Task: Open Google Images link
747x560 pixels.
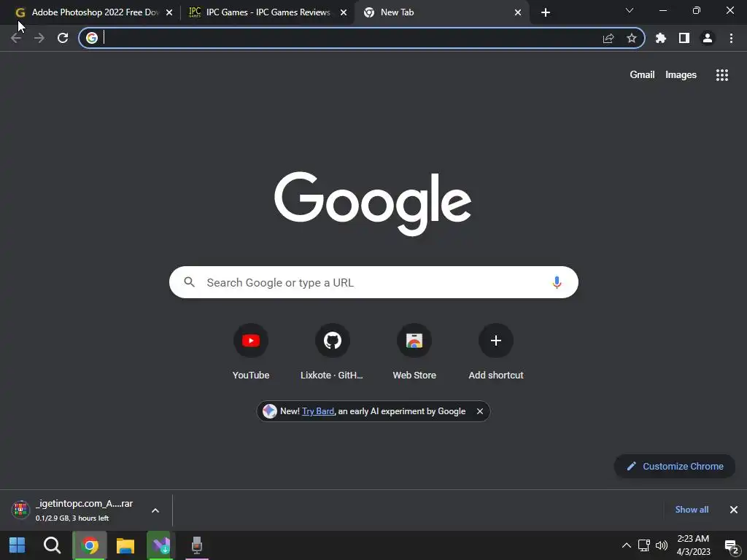Action: pyautogui.click(x=681, y=75)
